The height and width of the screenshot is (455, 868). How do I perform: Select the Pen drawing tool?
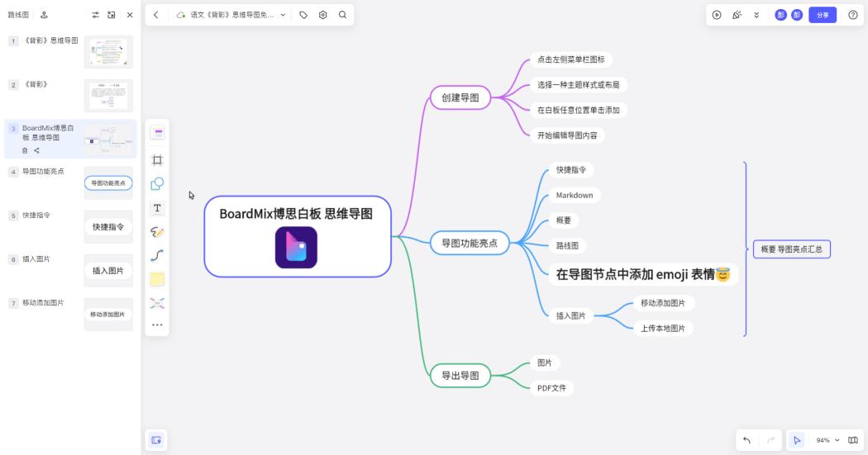pyautogui.click(x=157, y=232)
